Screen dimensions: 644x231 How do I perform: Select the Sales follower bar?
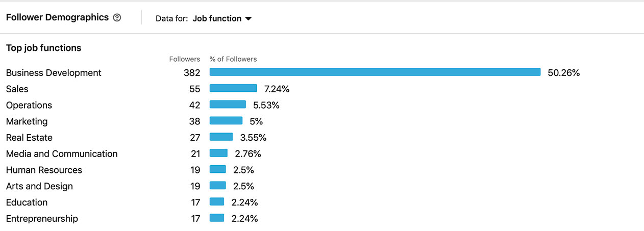tap(233, 89)
